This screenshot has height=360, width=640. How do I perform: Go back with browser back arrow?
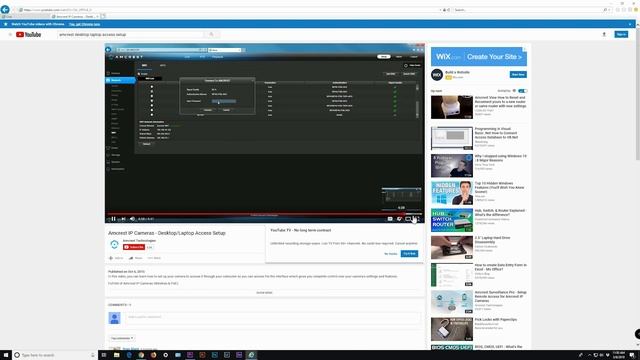(5, 9)
